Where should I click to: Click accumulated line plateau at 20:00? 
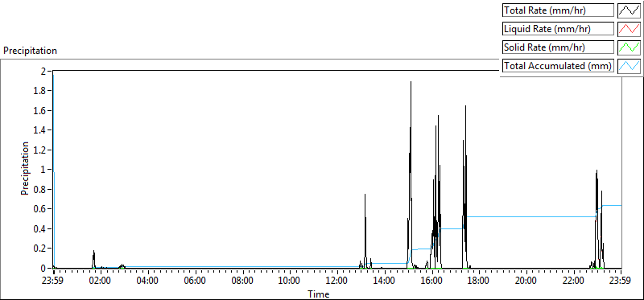[x=526, y=216]
